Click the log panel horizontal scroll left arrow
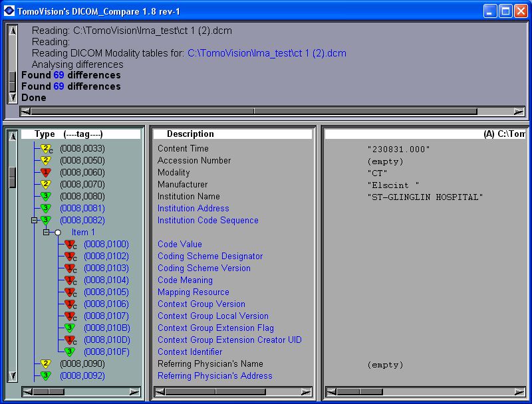This screenshot has width=532, height=404. [x=25, y=111]
